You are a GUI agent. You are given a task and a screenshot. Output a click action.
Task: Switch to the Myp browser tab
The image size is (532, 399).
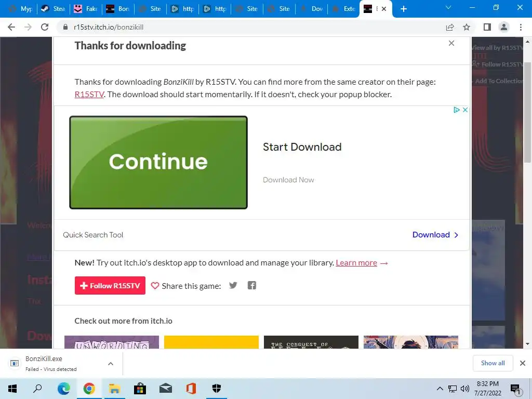pos(21,9)
